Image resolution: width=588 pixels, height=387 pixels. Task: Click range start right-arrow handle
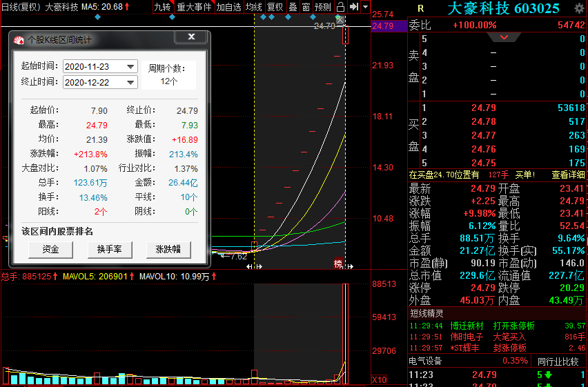click(259, 267)
